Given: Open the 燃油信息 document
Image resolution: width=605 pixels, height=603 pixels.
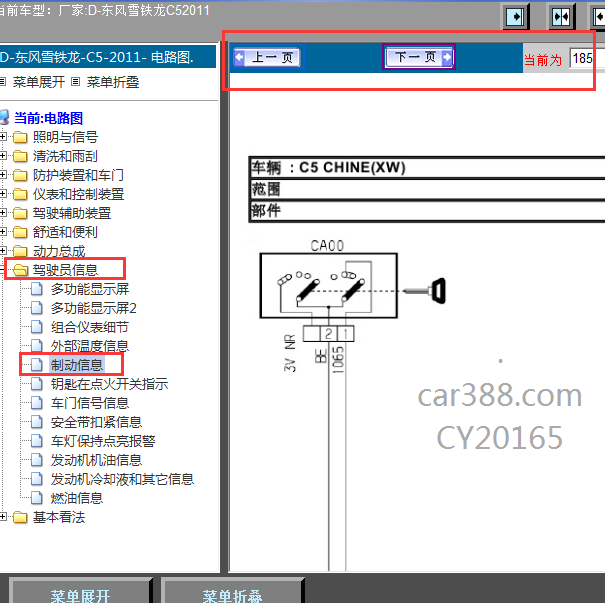Looking at the screenshot, I should coord(77,498).
